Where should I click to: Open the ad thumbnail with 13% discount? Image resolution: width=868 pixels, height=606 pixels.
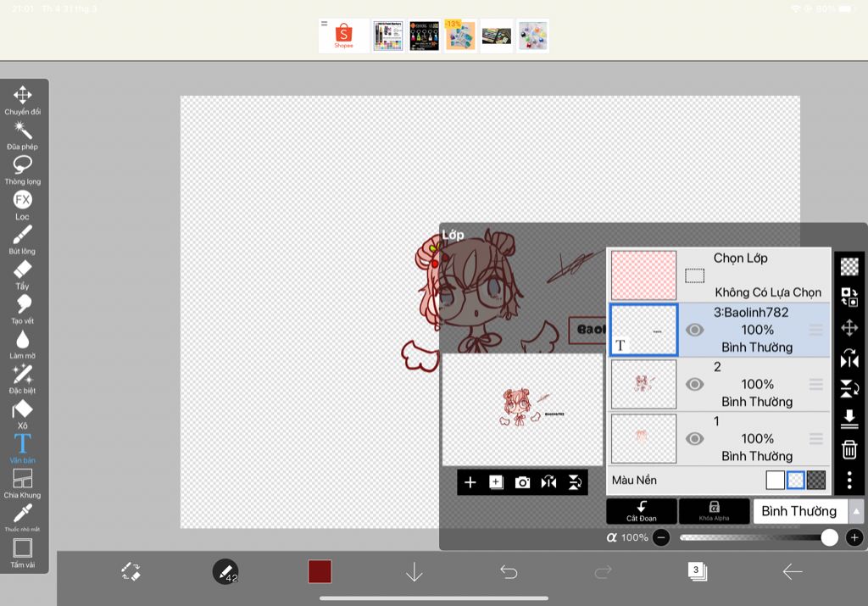pyautogui.click(x=460, y=36)
